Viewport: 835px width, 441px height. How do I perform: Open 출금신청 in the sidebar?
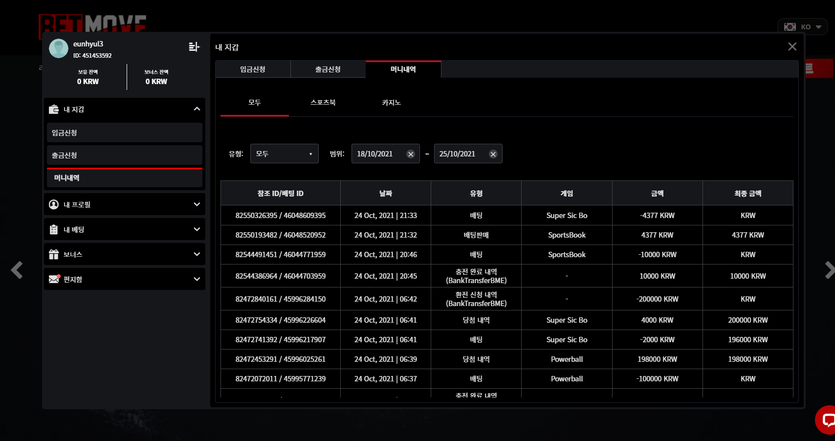coord(125,155)
